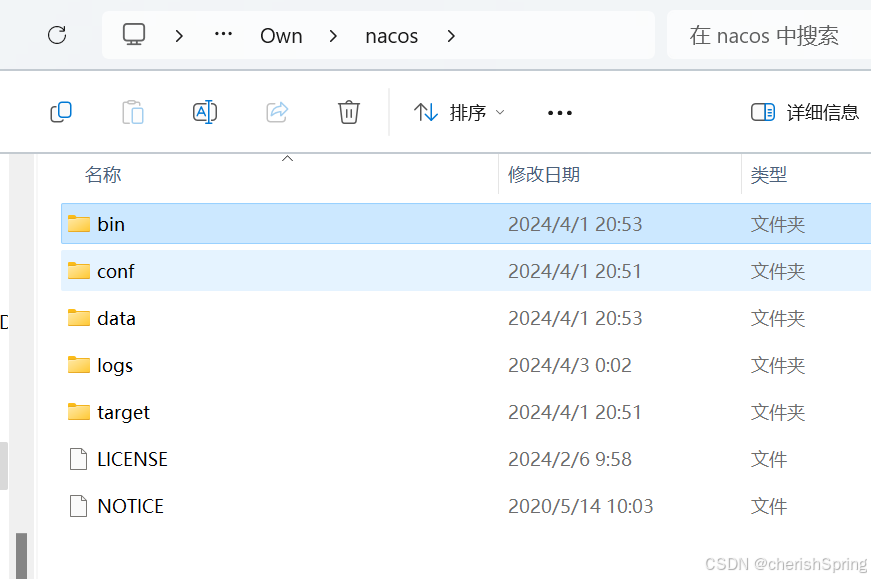Expand chevron after Own breadcrumb
Viewport: 871px width, 579px height.
(x=333, y=36)
